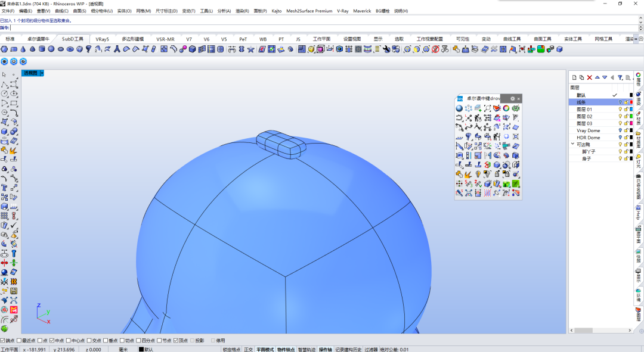The width and height of the screenshot is (644, 352).
Task: Select the HDR Dome layer row
Action: tap(600, 138)
